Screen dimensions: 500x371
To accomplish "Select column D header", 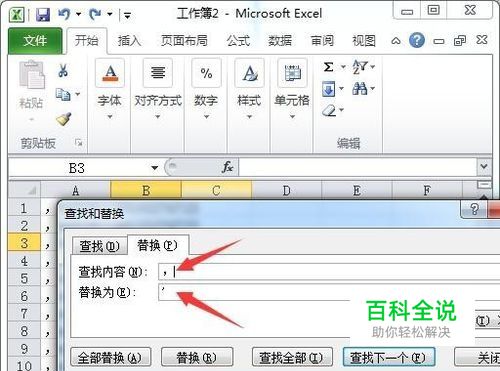I will coord(286,191).
